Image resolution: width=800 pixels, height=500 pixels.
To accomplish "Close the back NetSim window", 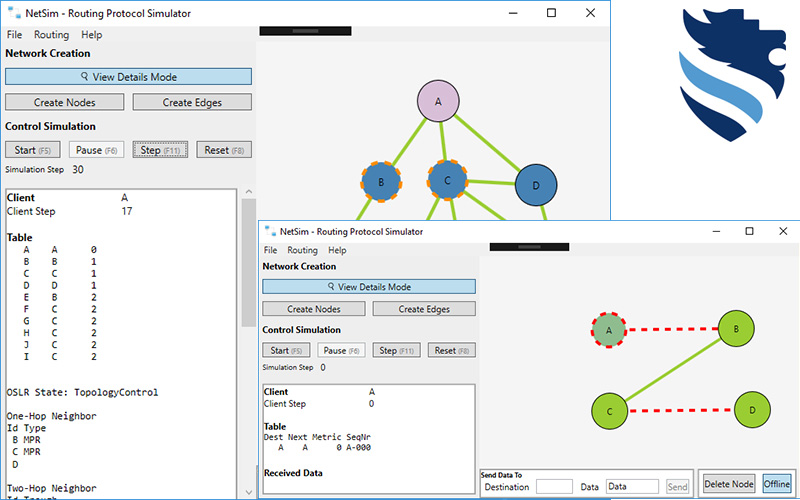I will point(590,13).
